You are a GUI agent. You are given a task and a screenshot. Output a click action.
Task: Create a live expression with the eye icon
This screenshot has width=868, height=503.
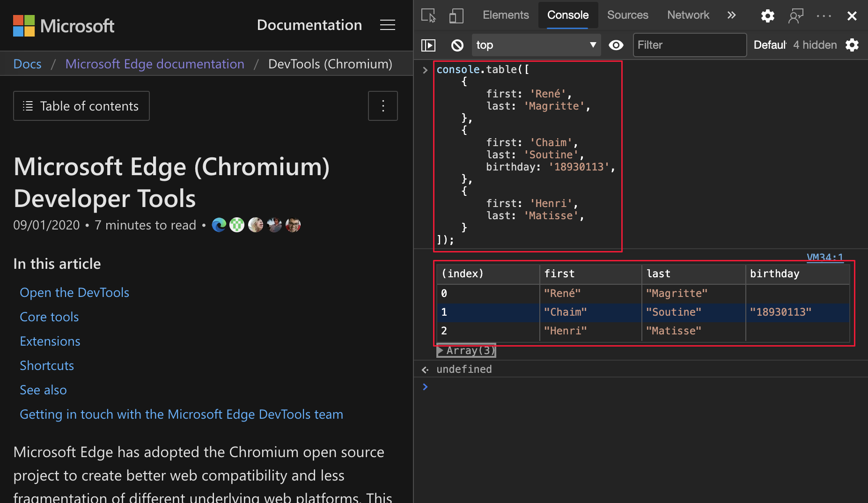point(616,45)
